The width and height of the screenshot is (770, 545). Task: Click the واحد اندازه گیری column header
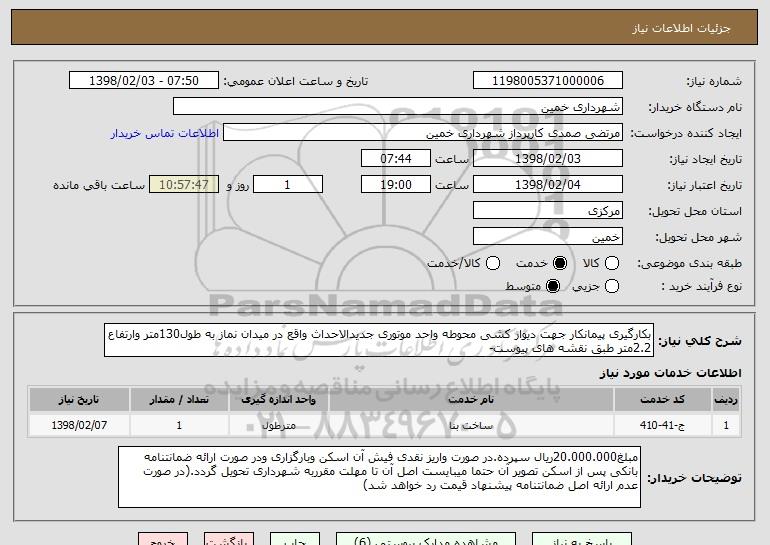[x=278, y=400]
